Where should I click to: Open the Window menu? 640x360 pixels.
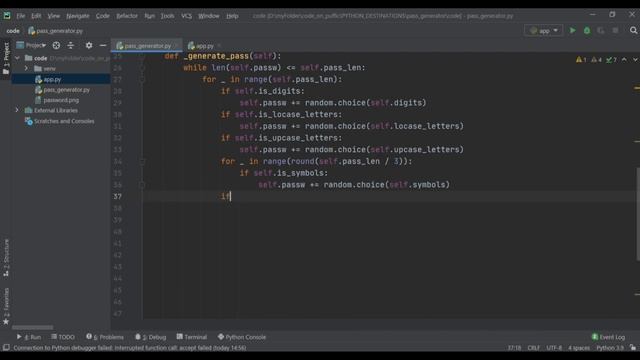point(209,16)
